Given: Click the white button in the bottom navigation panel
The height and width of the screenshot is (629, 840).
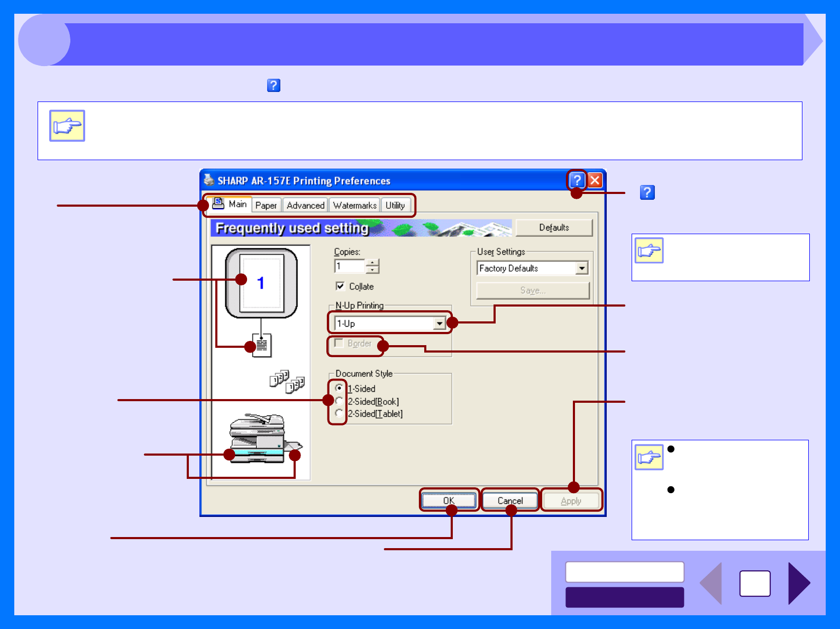Looking at the screenshot, I should click(625, 571).
